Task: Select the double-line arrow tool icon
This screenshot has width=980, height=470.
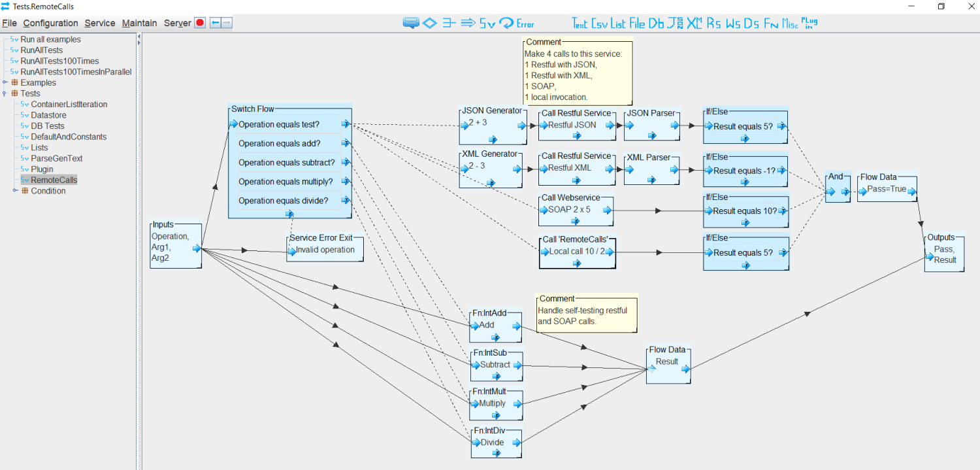Action: pyautogui.click(x=467, y=23)
